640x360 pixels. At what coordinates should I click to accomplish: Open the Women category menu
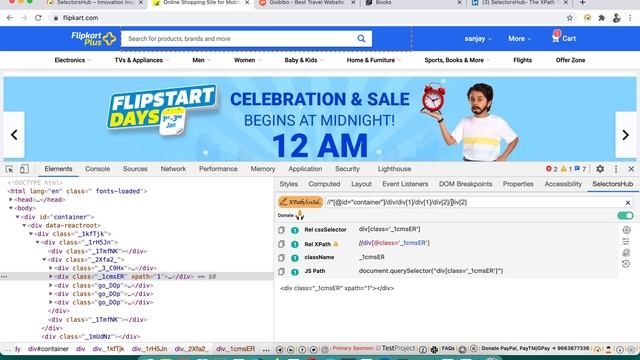pos(247,60)
